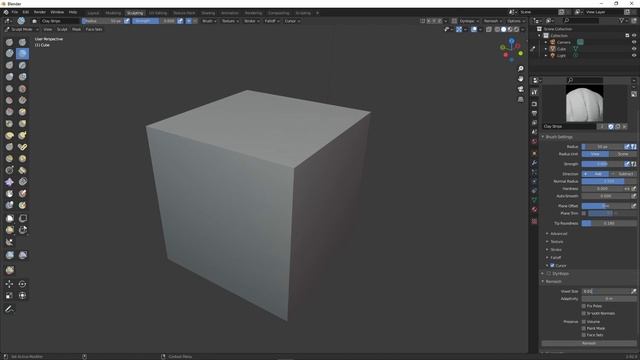Switch to the UV Editing workspace tab
640x360 pixels.
pyautogui.click(x=158, y=13)
